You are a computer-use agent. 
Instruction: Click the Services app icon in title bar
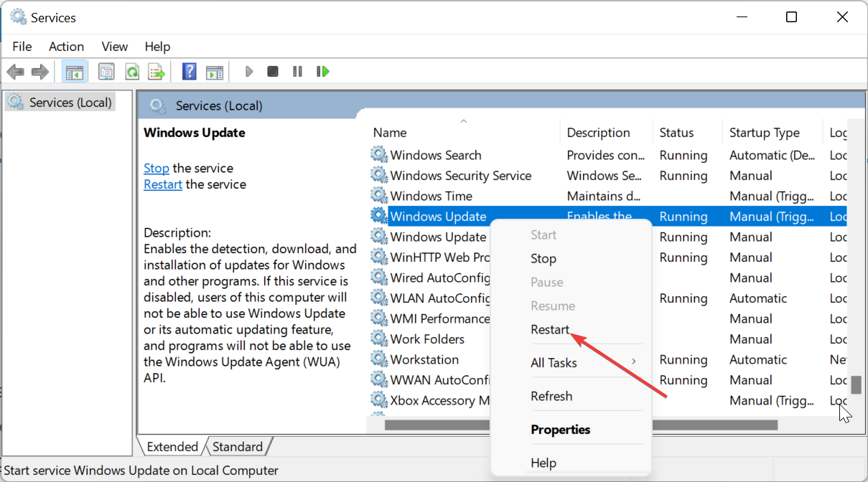coord(18,17)
